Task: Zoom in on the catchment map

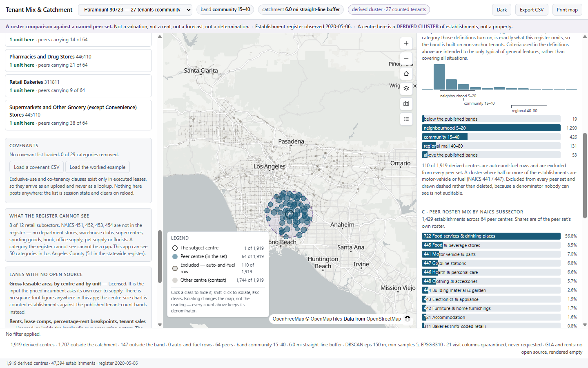Action: coord(406,43)
